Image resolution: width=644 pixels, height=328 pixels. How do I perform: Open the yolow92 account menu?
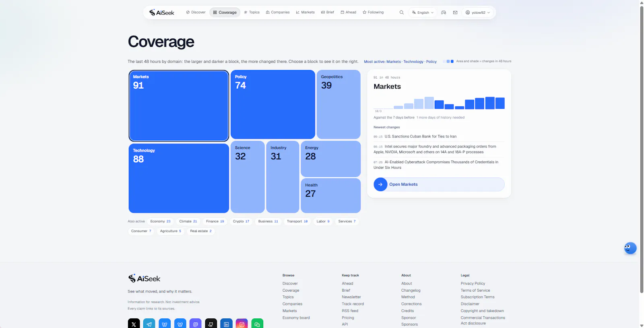[478, 12]
